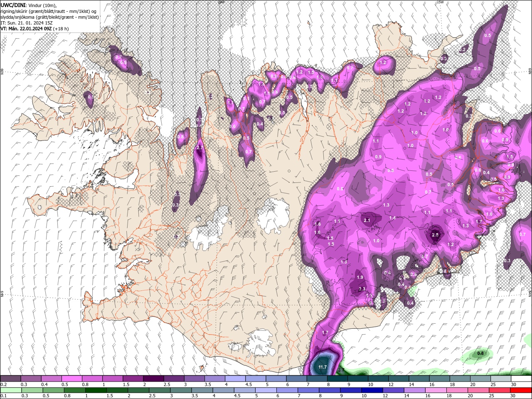532x399 pixels.
Task: Pick the pale lavender 4 swatch in the top legend
Action: pyautogui.click(x=235, y=379)
